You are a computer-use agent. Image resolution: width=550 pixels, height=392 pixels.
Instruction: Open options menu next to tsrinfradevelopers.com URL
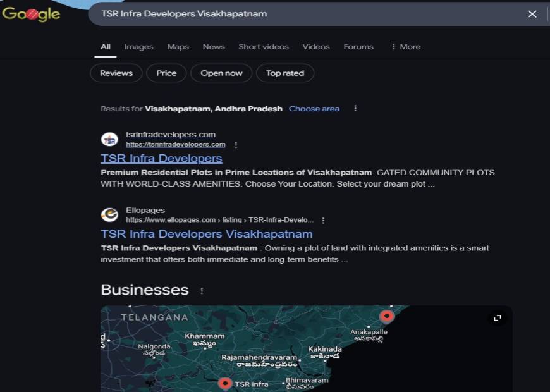[x=236, y=145]
